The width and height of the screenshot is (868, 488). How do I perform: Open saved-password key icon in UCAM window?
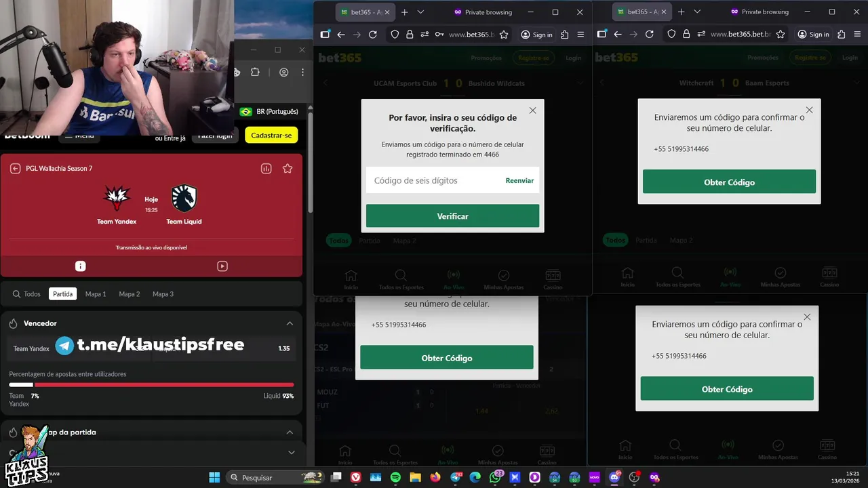coord(439,35)
